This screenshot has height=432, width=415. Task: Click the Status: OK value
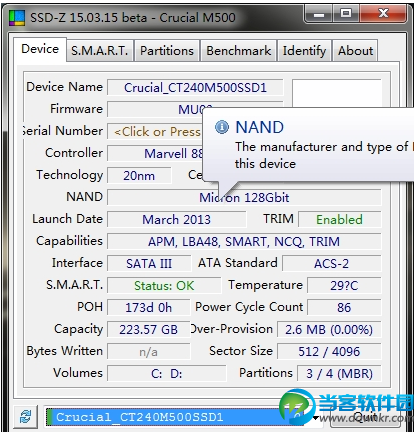(164, 286)
